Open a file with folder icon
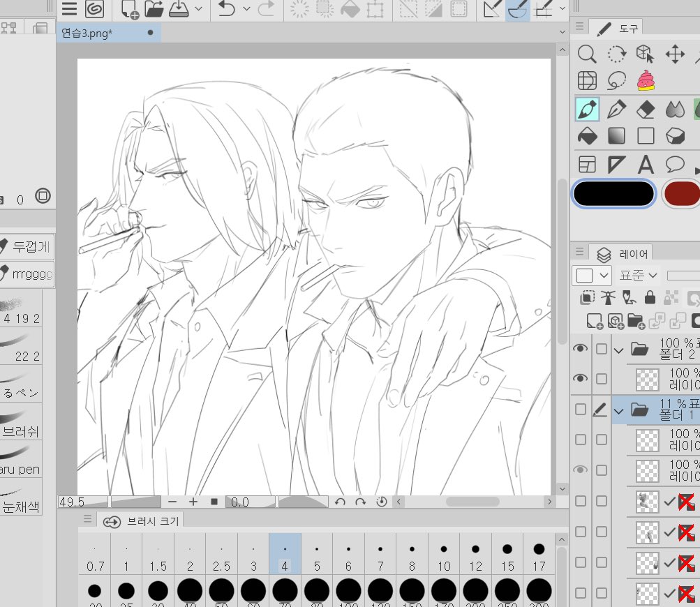Image resolution: width=700 pixels, height=607 pixels. tap(154, 8)
